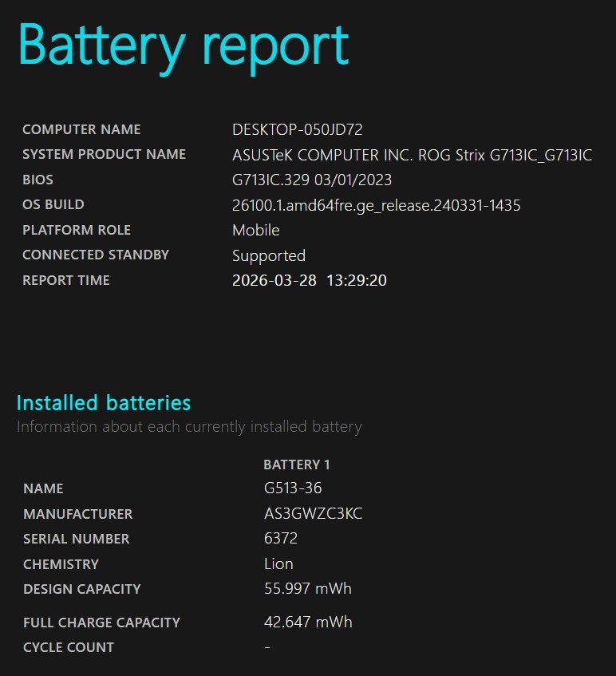Click the CYCLE COUNT label
616x676 pixels.
[69, 647]
